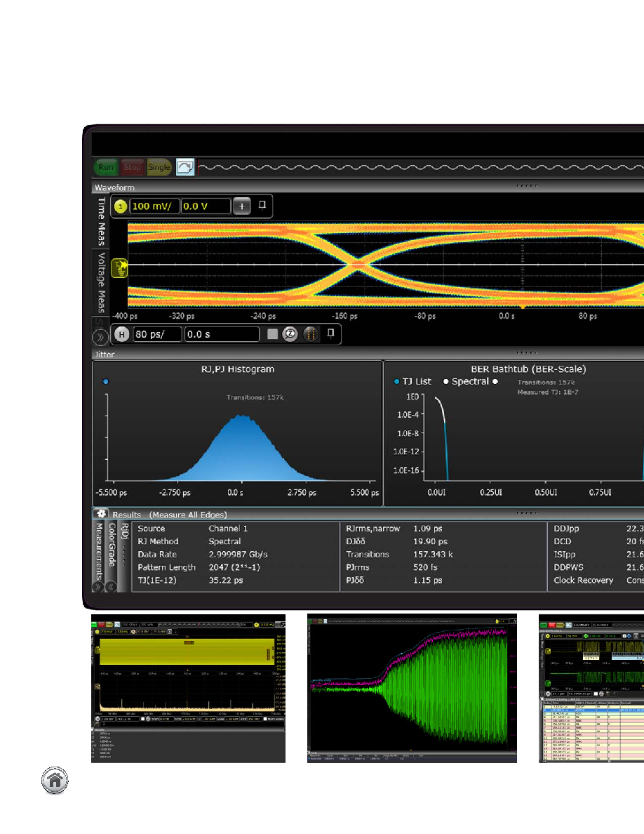Click the 0.0 s horizontal position field
This screenshot has width=644, height=834.
pyautogui.click(x=222, y=334)
